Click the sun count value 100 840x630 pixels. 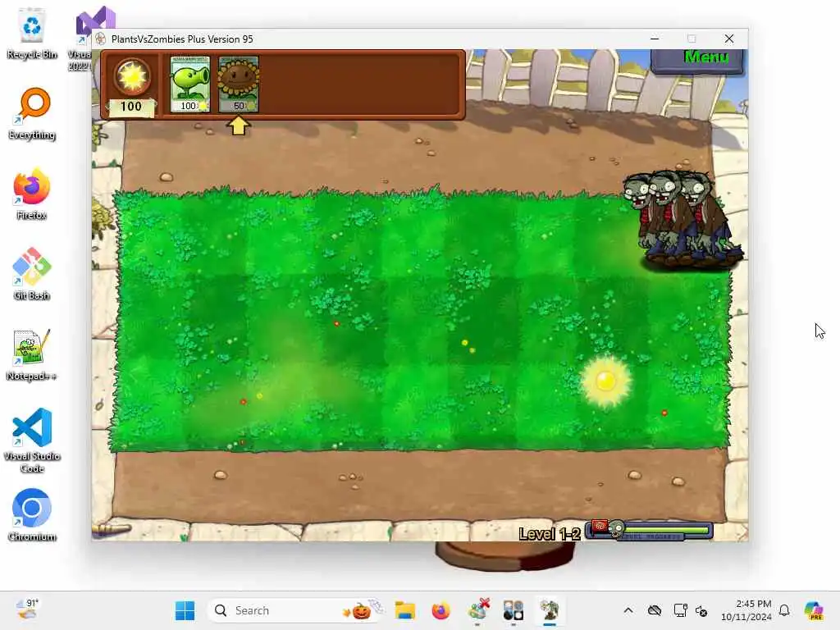130,106
